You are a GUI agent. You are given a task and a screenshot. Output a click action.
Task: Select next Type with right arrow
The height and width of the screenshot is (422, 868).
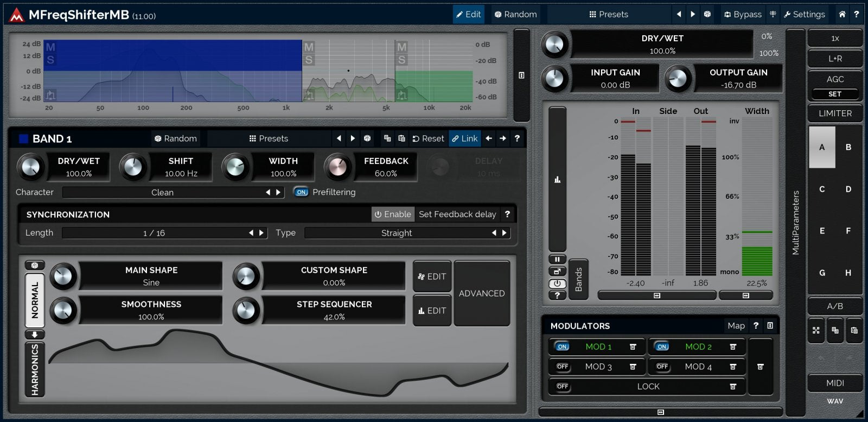(x=505, y=232)
